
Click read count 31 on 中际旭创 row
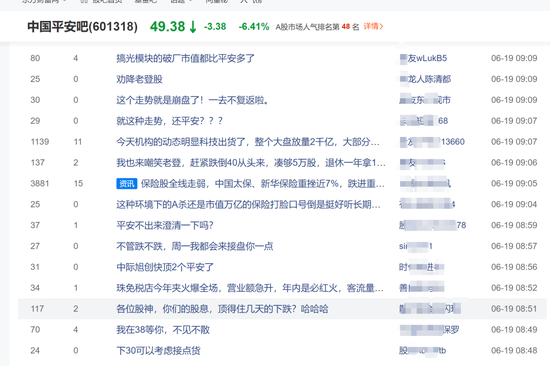(x=35, y=267)
